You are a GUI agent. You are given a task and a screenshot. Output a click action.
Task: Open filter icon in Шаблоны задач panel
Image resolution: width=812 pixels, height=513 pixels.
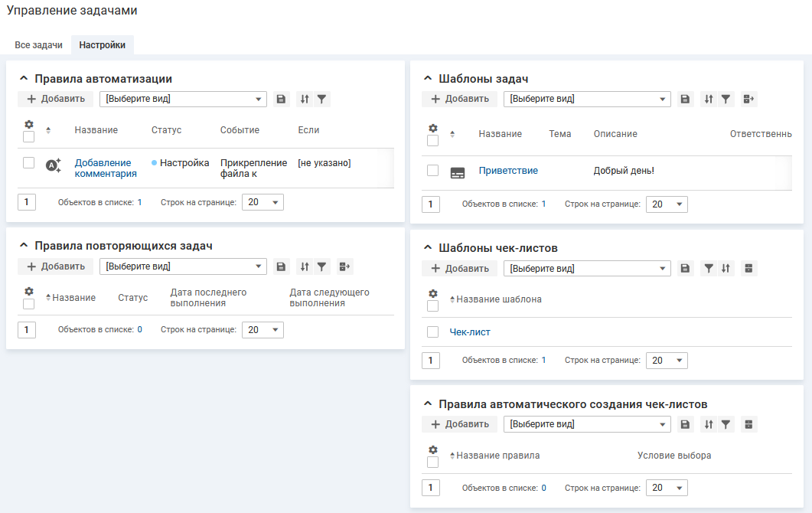pos(726,99)
